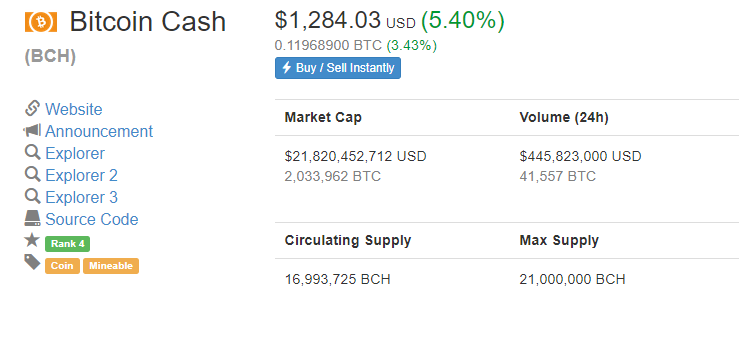
Task: Click the drive icon beside Source Code
Action: 32,218
